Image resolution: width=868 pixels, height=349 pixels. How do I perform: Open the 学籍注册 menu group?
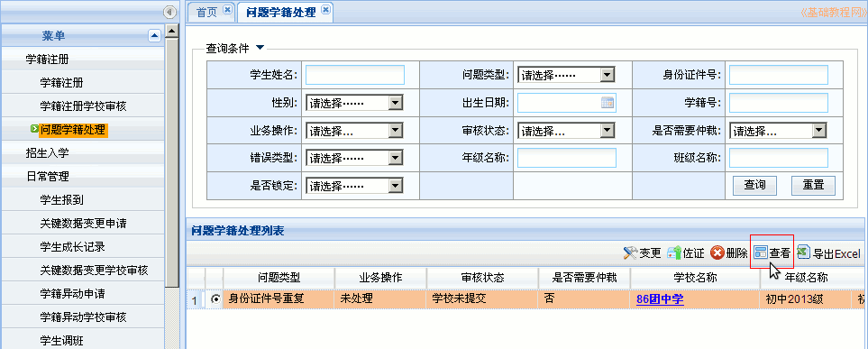[x=83, y=59]
